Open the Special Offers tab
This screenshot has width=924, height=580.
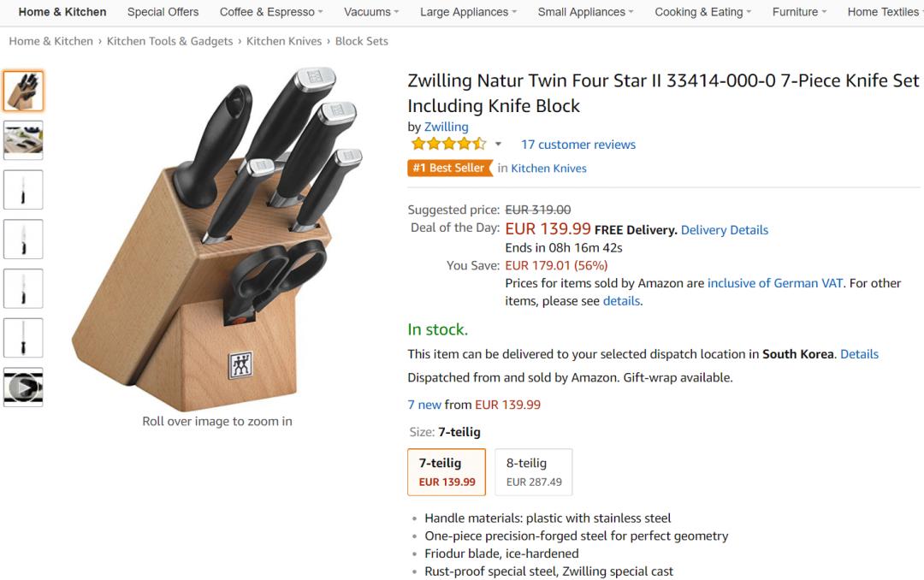(x=163, y=12)
